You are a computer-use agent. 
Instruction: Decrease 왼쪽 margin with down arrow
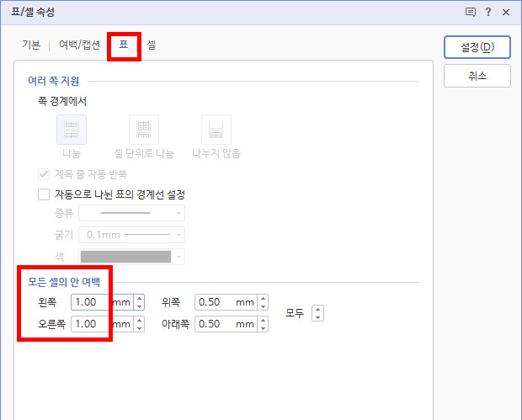tap(140, 306)
